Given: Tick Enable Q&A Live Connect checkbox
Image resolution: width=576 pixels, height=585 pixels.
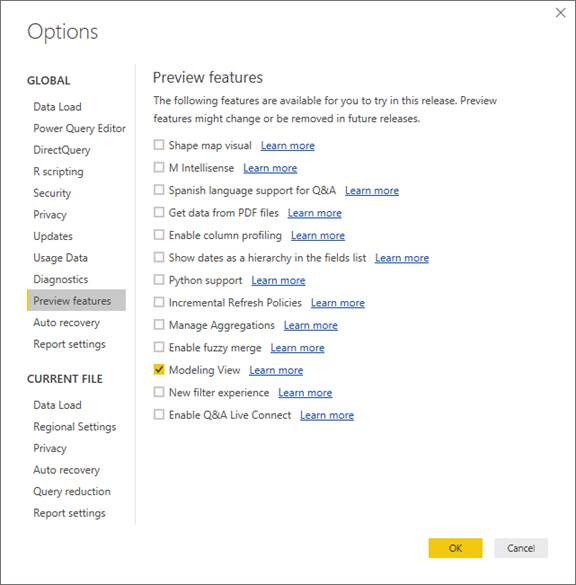Looking at the screenshot, I should [x=159, y=414].
